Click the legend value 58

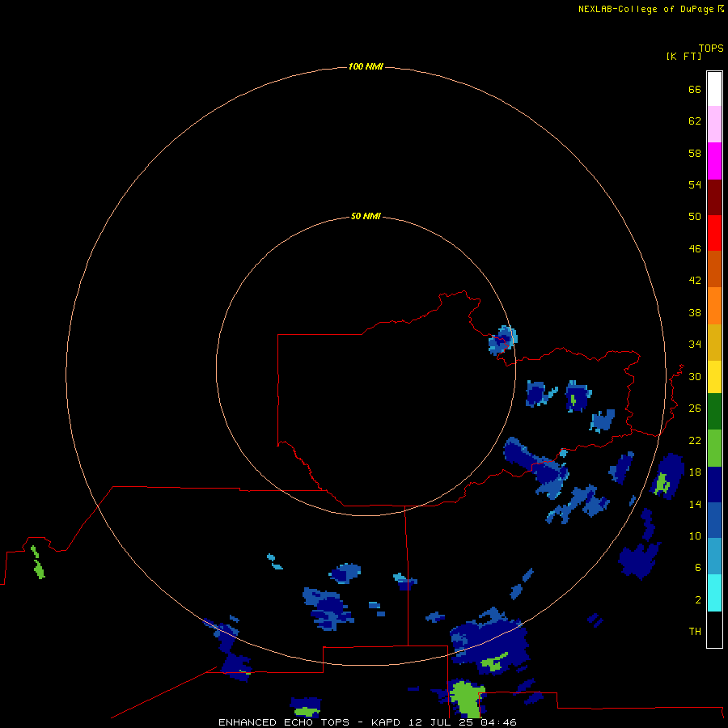click(695, 153)
